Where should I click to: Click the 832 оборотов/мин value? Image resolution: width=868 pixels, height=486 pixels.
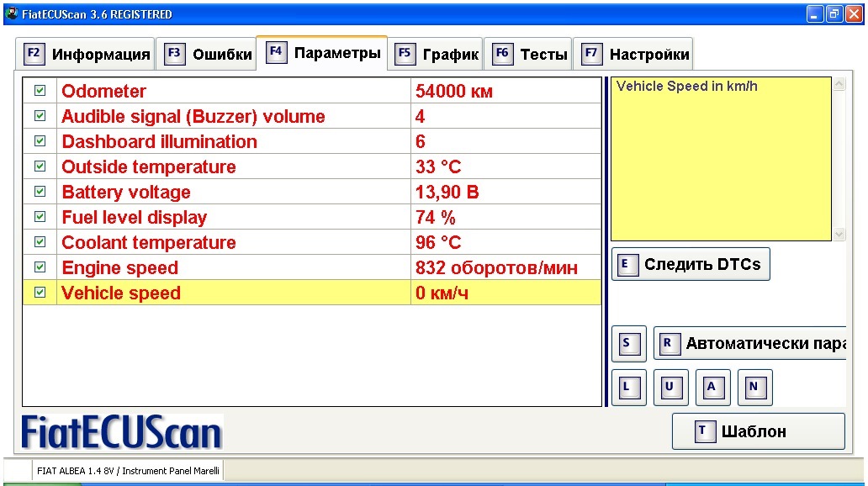click(496, 268)
